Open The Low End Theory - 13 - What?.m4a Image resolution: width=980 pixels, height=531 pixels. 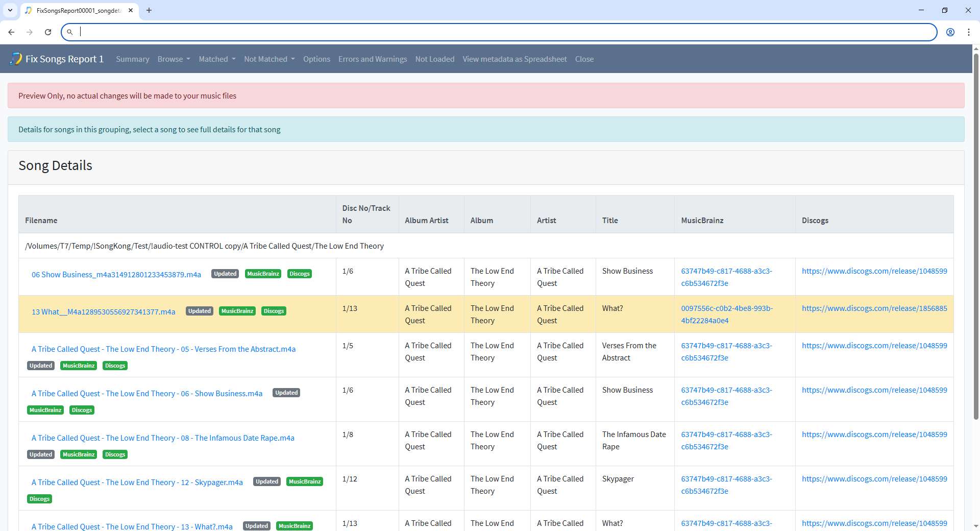click(132, 526)
